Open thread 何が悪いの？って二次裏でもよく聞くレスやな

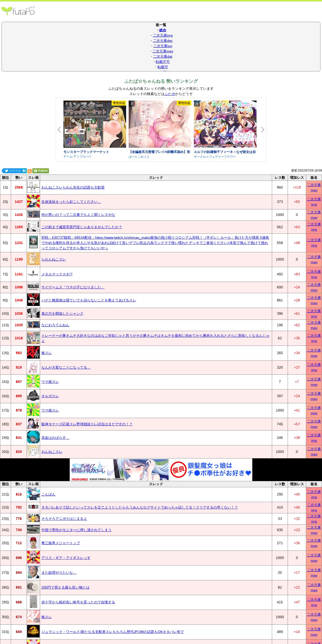(x=78, y=215)
